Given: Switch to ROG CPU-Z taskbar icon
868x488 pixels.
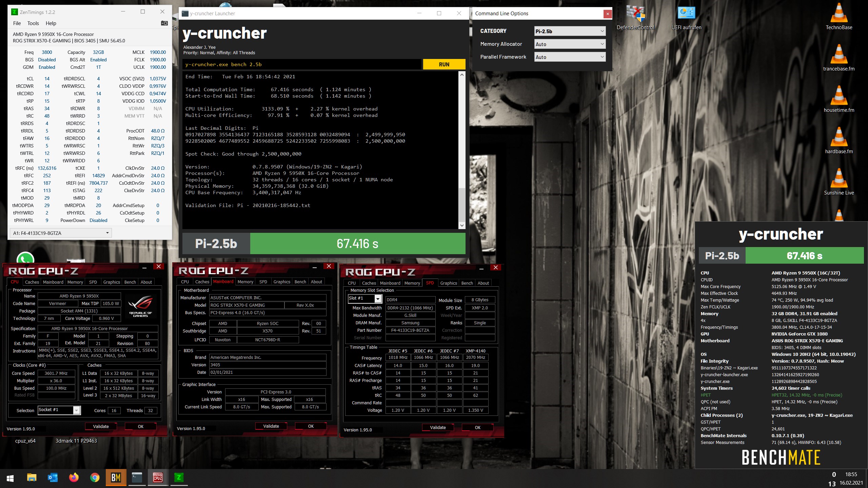Looking at the screenshot, I should (158, 478).
